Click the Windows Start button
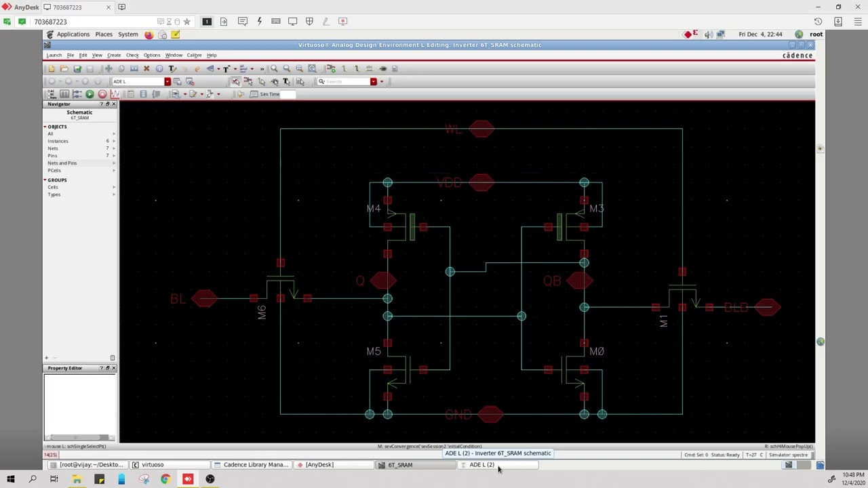The height and width of the screenshot is (488, 868). [x=10, y=479]
